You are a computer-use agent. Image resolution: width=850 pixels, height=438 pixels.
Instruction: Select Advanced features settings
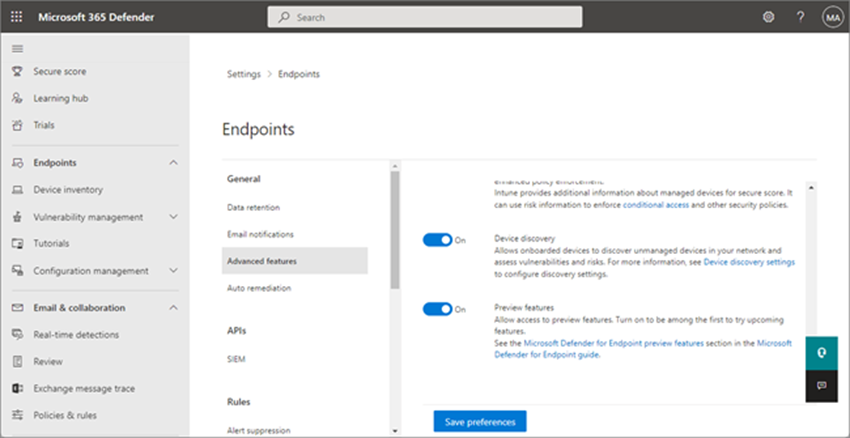click(295, 261)
